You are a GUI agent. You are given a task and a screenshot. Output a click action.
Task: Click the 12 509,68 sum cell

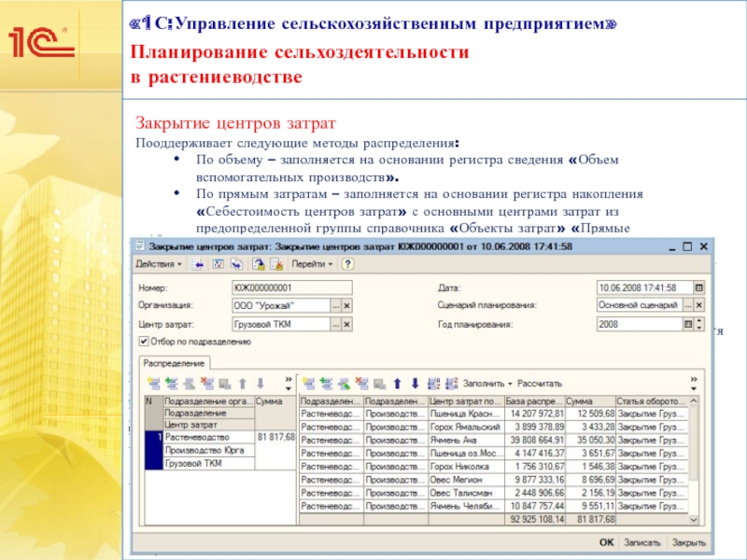[591, 413]
